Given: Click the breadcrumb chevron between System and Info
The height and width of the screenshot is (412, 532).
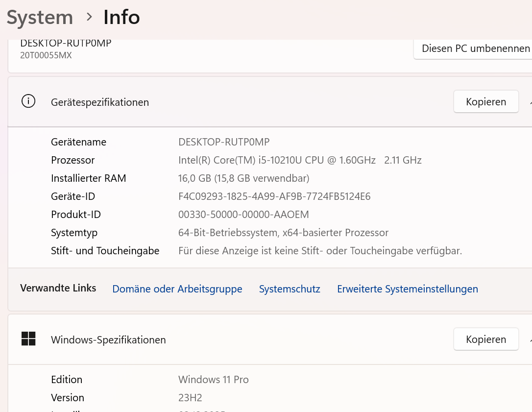Looking at the screenshot, I should (89, 17).
